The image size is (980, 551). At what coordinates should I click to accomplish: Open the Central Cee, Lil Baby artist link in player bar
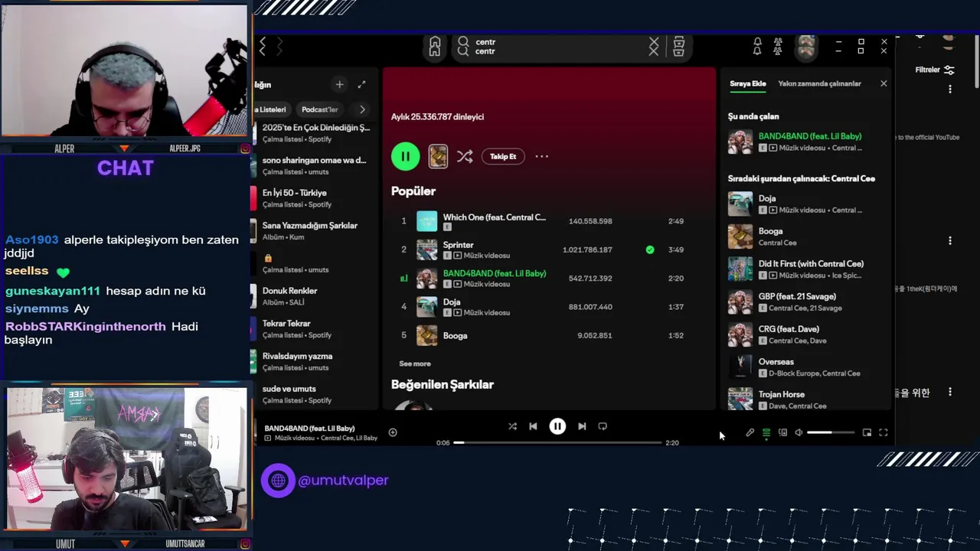(349, 439)
